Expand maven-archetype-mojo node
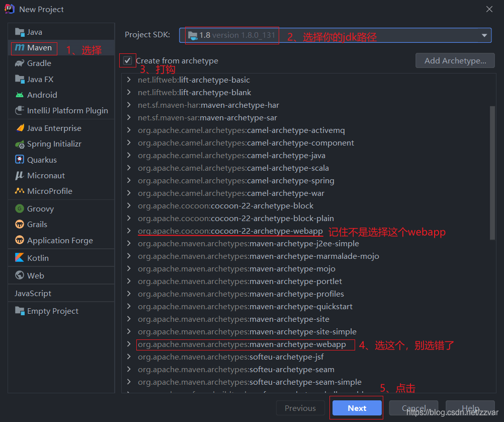The image size is (504, 422). (129, 268)
